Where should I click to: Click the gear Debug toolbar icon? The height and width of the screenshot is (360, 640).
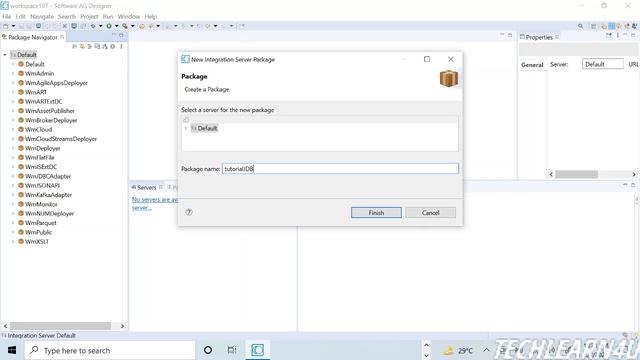pos(93,26)
